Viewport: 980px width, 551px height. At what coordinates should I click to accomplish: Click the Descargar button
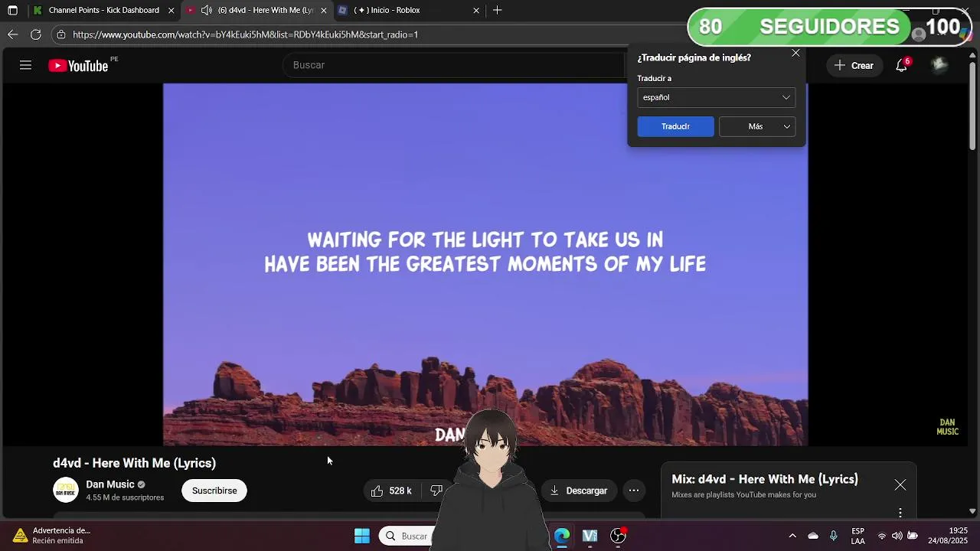[x=579, y=491]
